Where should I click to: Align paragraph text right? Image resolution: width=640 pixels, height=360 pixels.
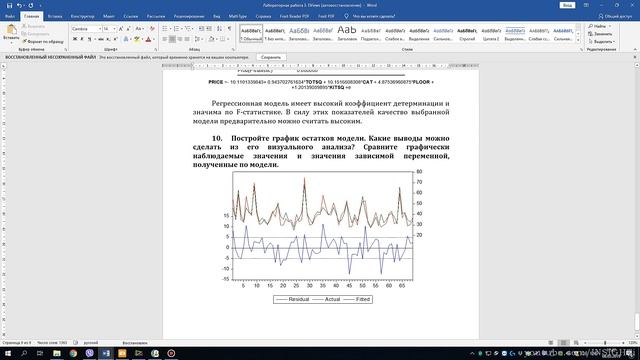tap(180, 39)
